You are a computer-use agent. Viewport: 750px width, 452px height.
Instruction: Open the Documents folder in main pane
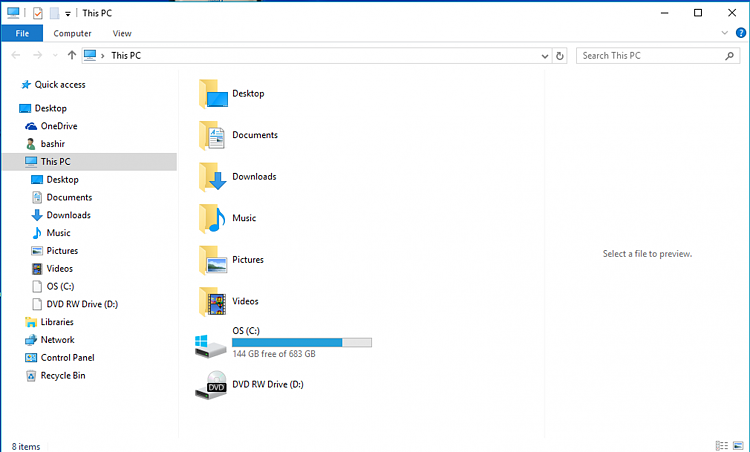coord(238,135)
